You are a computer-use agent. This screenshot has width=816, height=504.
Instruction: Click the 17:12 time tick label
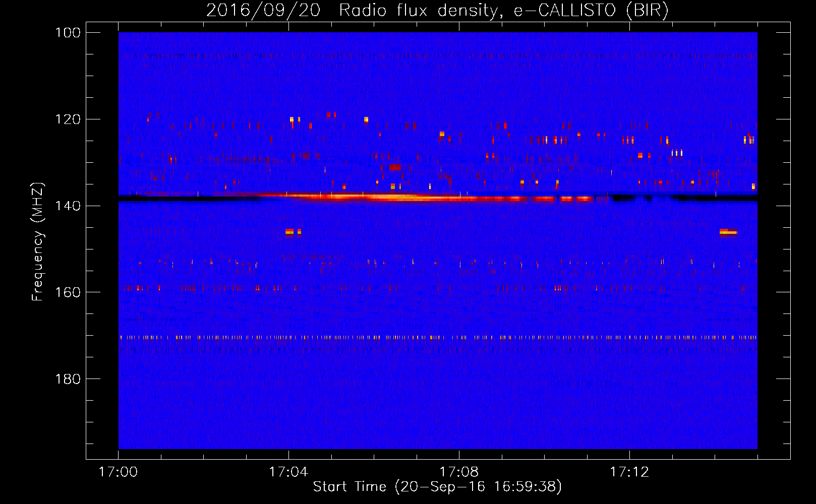pos(629,472)
